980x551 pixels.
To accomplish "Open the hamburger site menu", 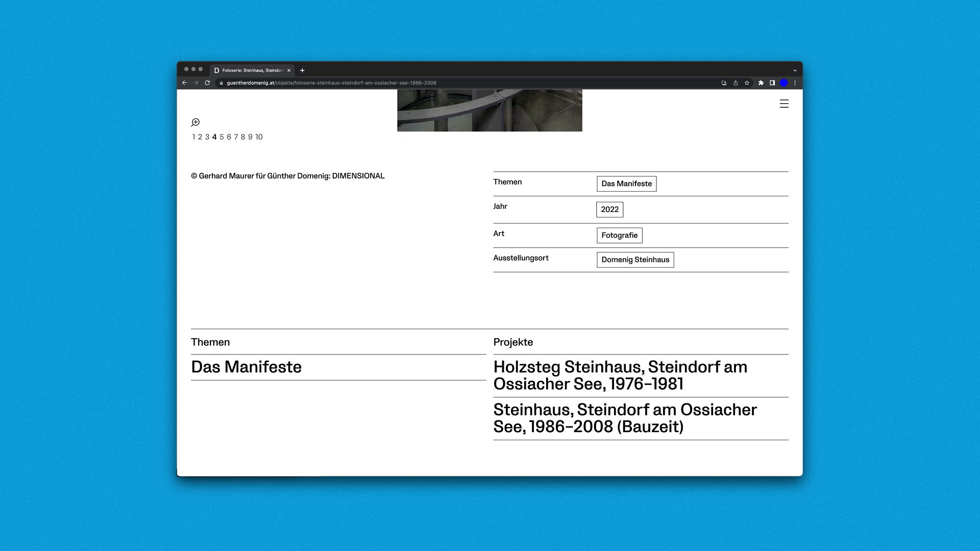I will [784, 104].
